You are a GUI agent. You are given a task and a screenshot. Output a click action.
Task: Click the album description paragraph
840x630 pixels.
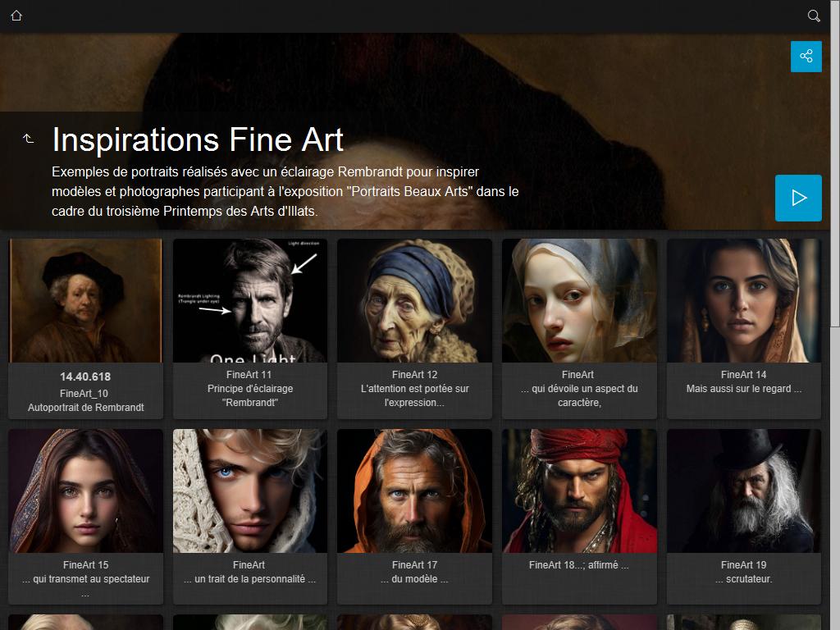click(285, 191)
